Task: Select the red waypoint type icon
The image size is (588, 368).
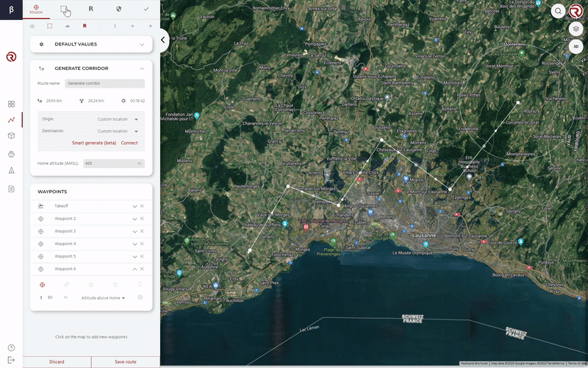Action: [x=42, y=285]
